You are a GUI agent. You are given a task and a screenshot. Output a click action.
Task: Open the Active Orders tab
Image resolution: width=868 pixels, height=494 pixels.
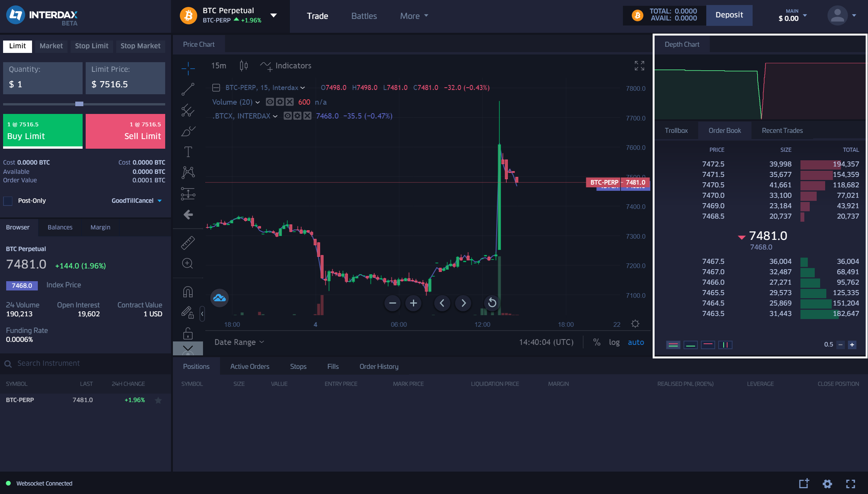[250, 367]
